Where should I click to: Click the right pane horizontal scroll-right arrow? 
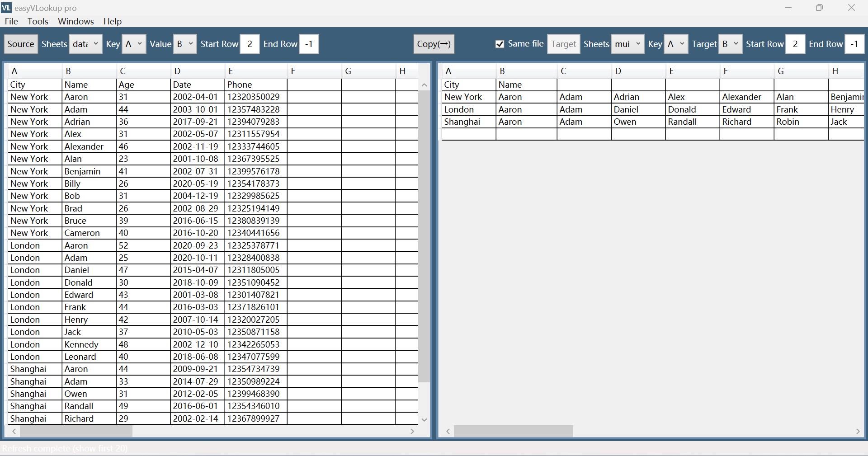pyautogui.click(x=858, y=432)
